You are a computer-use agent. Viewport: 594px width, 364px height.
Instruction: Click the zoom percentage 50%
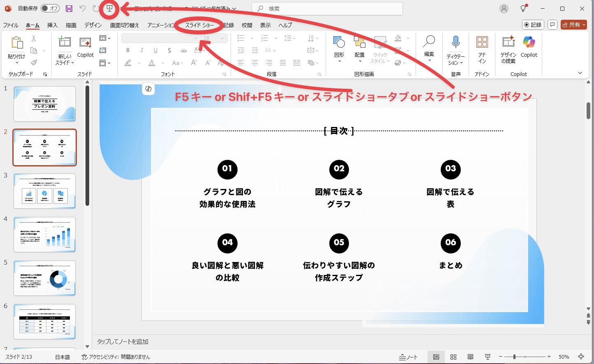pyautogui.click(x=564, y=357)
